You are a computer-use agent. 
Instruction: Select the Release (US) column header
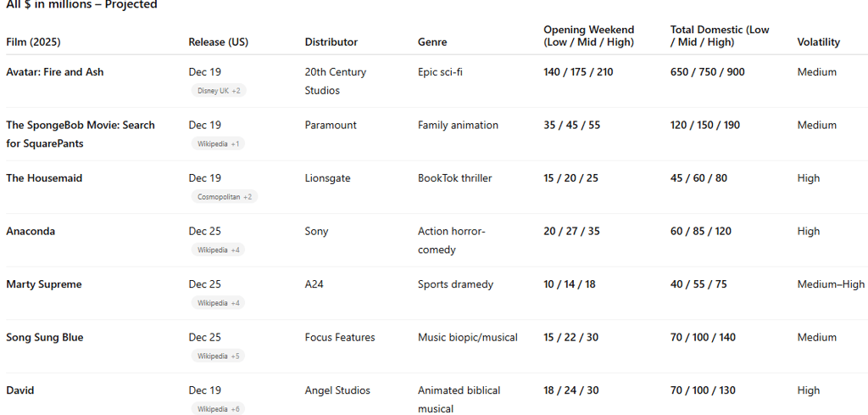point(218,42)
